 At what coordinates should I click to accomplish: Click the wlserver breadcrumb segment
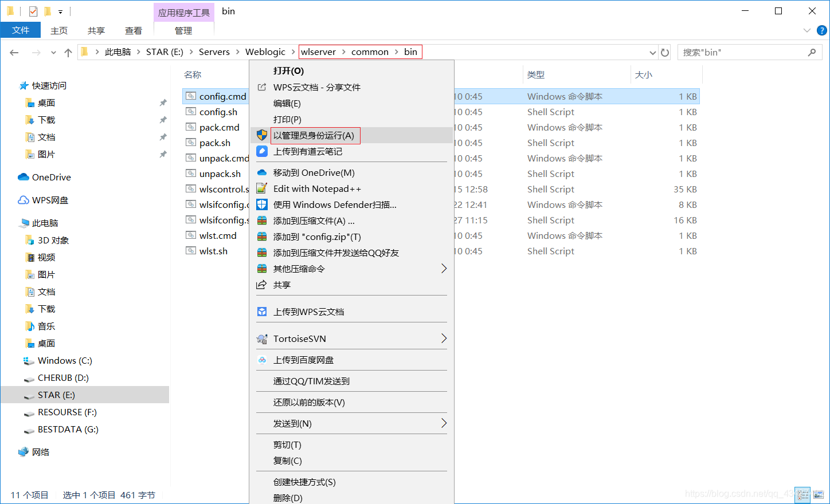click(x=319, y=52)
